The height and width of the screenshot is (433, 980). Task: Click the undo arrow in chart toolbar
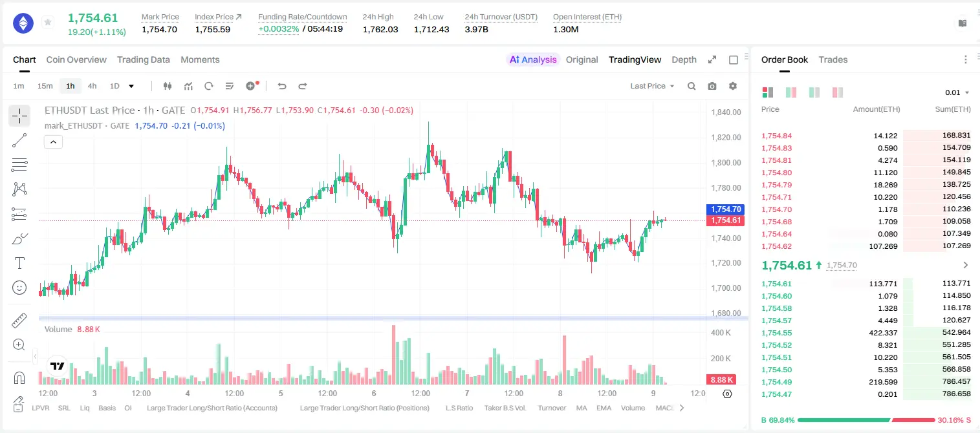point(281,86)
